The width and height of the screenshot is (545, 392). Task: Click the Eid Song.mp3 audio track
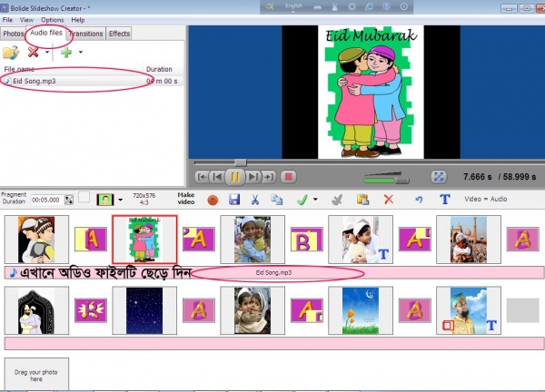point(274,273)
